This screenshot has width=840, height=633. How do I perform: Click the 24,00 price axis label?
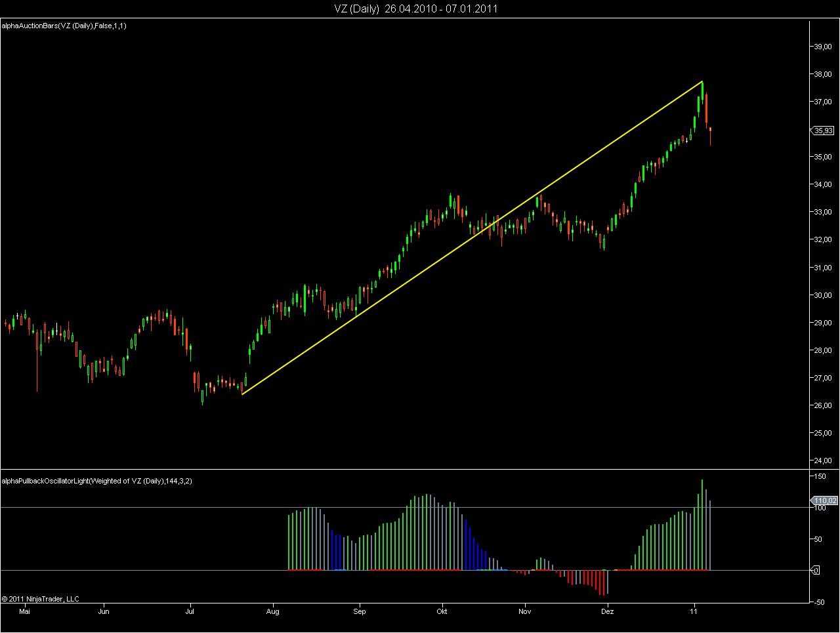(x=823, y=460)
